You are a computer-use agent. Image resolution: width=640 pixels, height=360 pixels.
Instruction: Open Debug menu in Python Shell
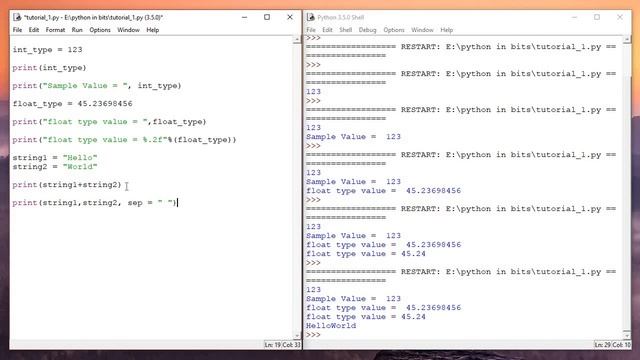click(367, 30)
